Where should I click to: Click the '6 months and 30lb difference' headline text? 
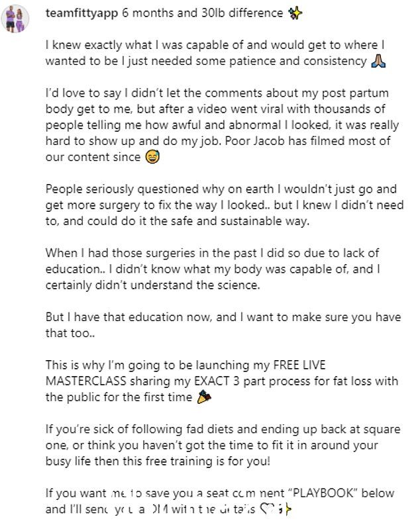(x=203, y=13)
